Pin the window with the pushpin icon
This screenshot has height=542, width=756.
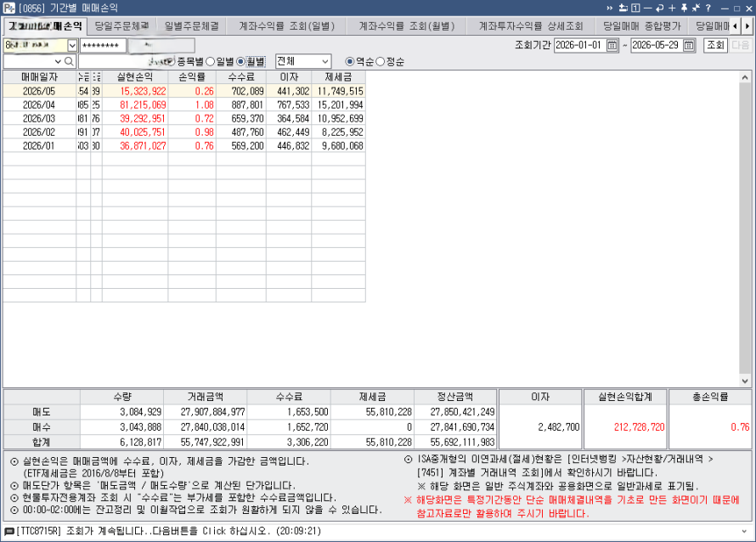point(684,8)
